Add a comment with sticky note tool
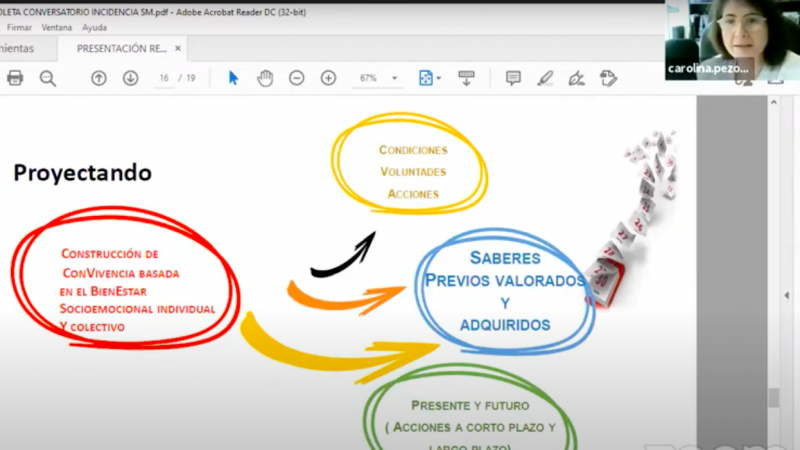The width and height of the screenshot is (800, 450). pos(513,78)
